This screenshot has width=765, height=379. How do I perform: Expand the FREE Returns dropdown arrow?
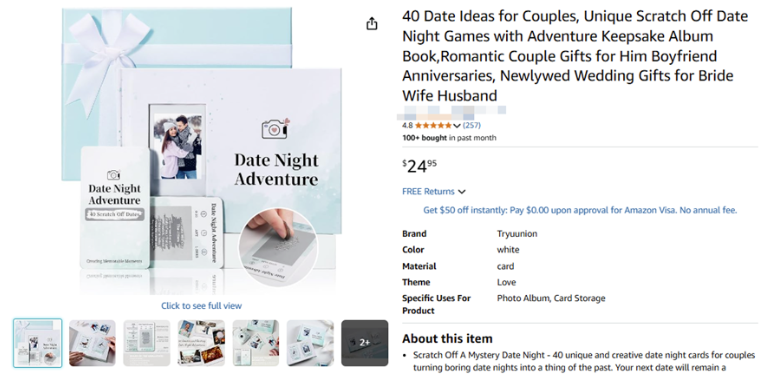pos(462,192)
